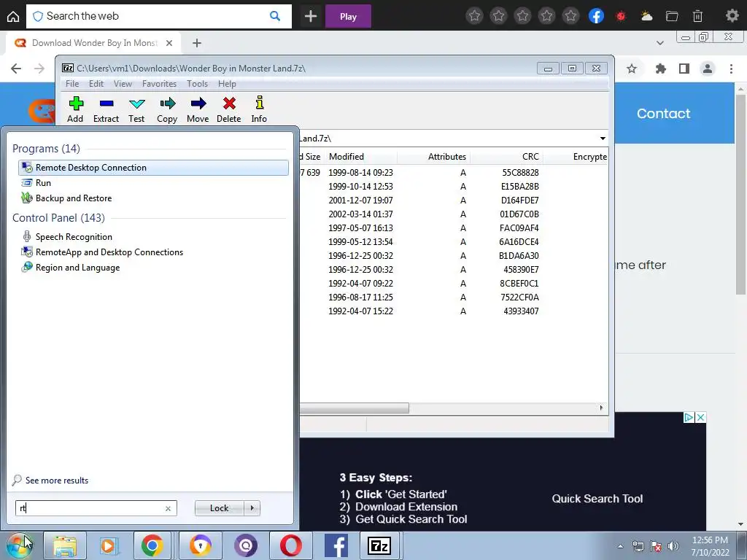Toggle the browser side panel icon
Viewport: 747px width, 560px height.
pyautogui.click(x=684, y=69)
